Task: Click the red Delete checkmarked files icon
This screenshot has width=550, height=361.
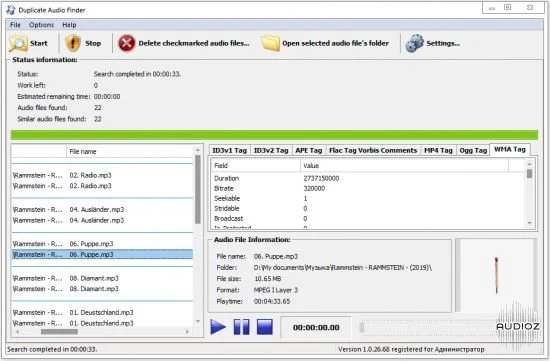Action: (127, 44)
